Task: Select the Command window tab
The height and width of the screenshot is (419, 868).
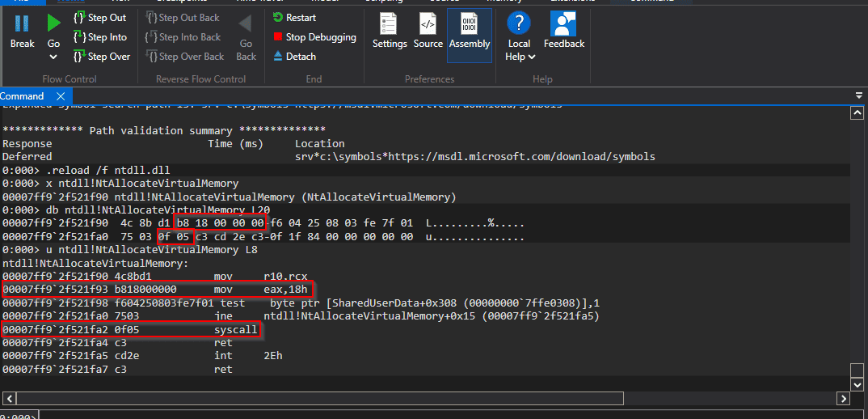Action: [22, 96]
